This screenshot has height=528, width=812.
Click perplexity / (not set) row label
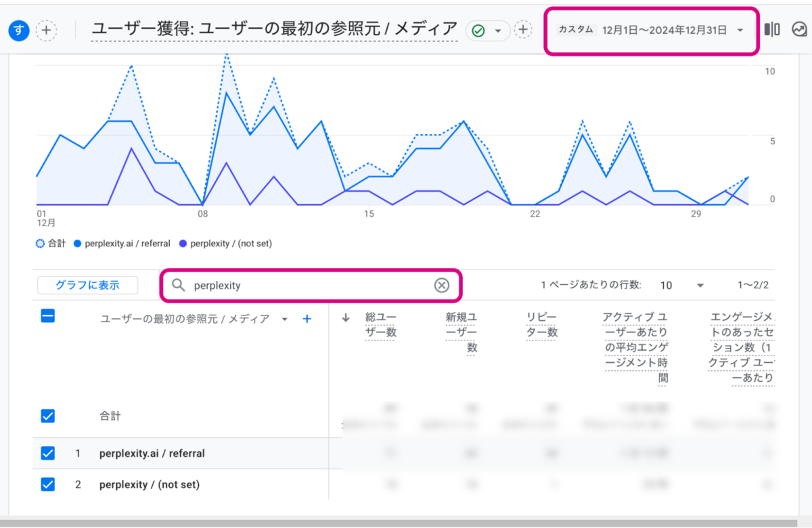pyautogui.click(x=150, y=485)
